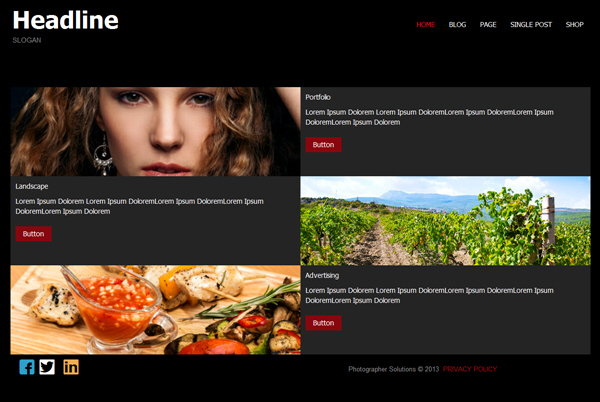
Task: Click the Headline site title
Action: [x=65, y=20]
